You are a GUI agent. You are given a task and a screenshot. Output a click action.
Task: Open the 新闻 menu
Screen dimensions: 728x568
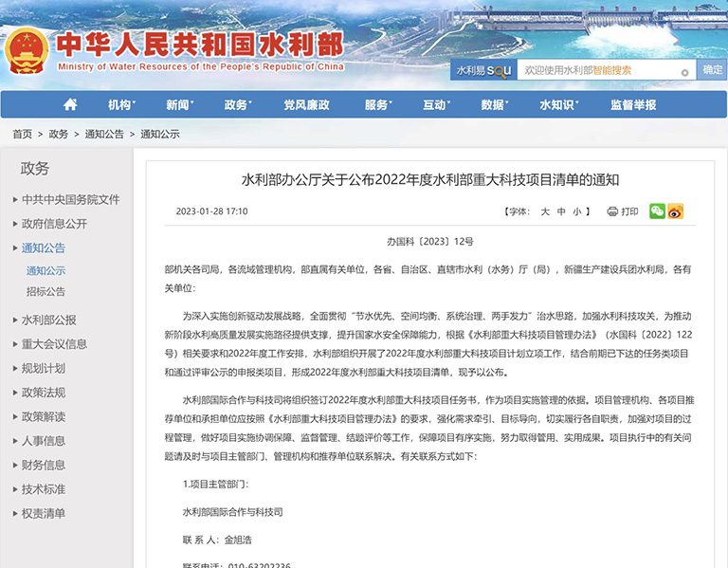[x=180, y=105]
